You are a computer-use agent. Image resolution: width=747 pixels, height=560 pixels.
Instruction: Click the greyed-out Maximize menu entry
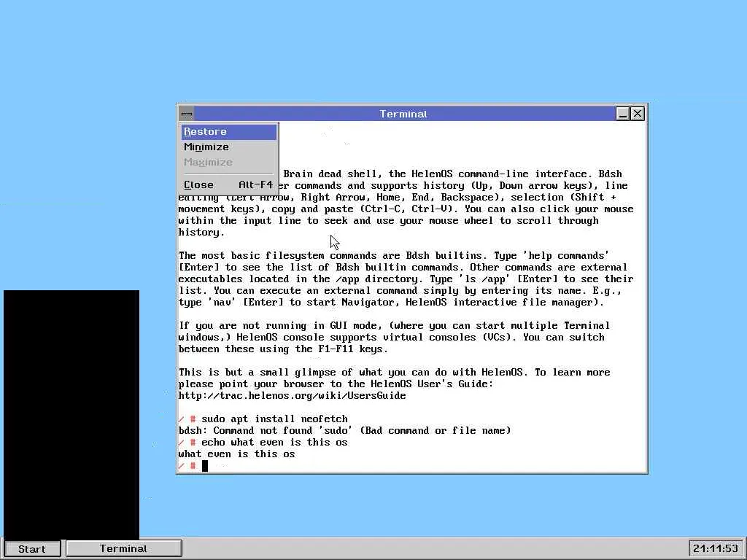pyautogui.click(x=228, y=163)
